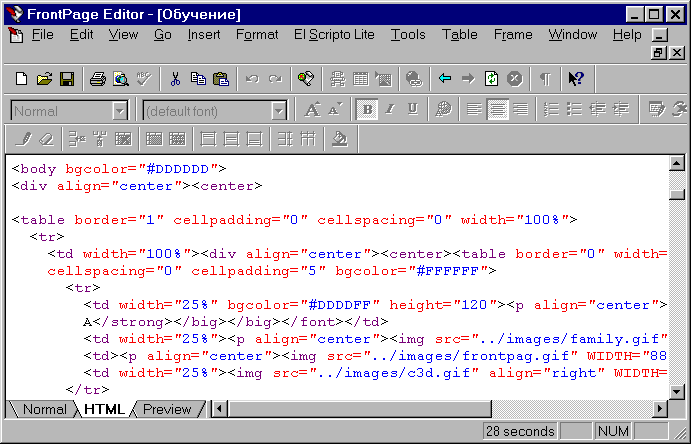This screenshot has width=691, height=444.
Task: Click the text color palette icon
Action: [444, 110]
